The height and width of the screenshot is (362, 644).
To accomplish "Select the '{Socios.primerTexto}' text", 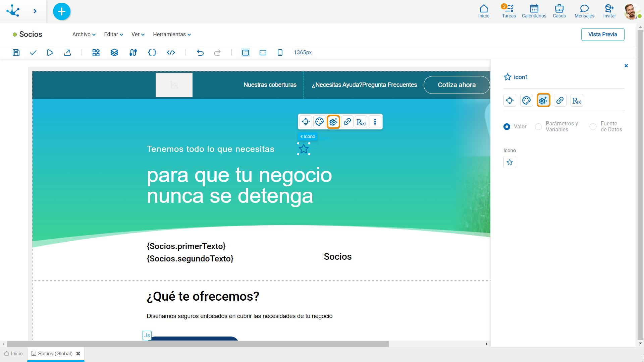I will click(x=186, y=246).
